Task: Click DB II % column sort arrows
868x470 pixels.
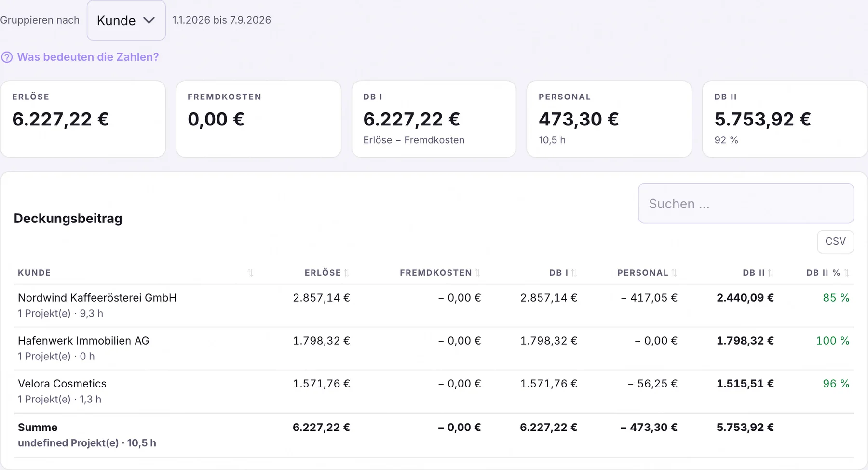Action: point(847,273)
